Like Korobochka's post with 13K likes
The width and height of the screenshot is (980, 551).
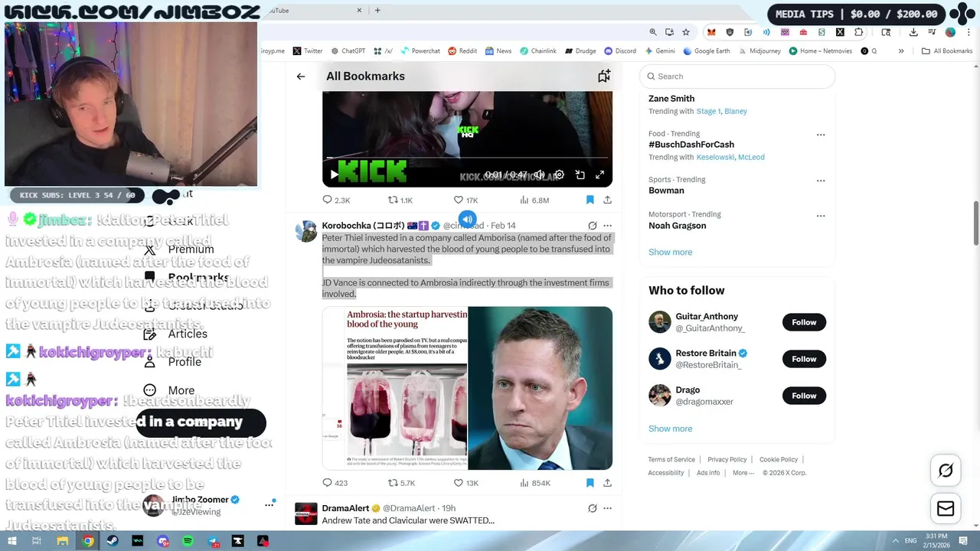pos(465,483)
